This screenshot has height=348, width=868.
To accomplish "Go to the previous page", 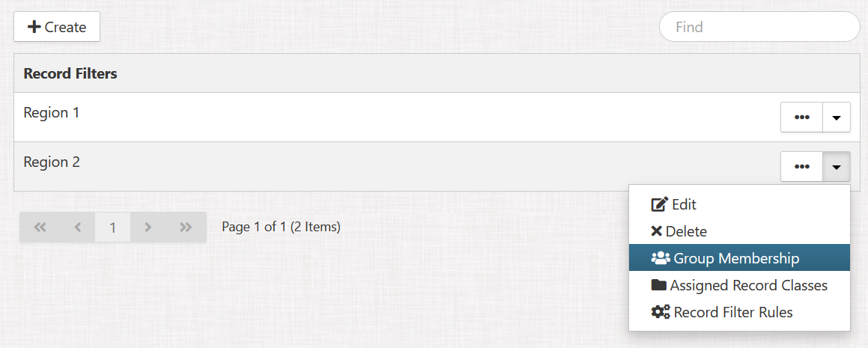I will coord(78,227).
